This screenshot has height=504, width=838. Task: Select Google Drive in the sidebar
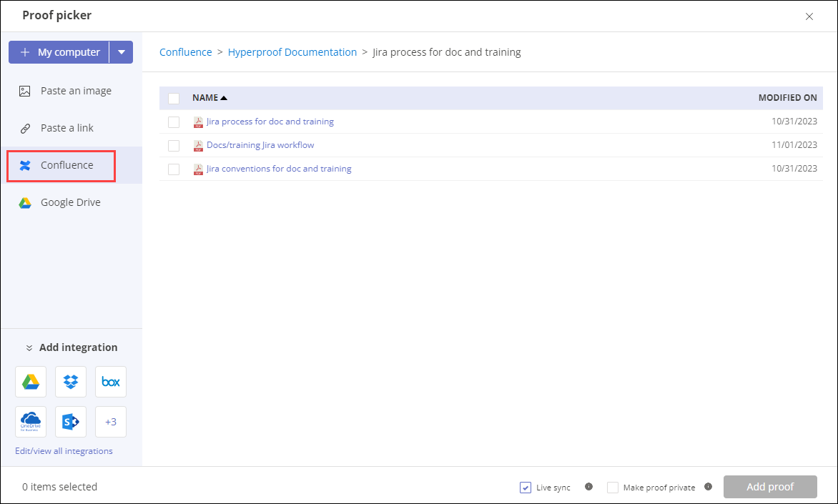coord(72,202)
